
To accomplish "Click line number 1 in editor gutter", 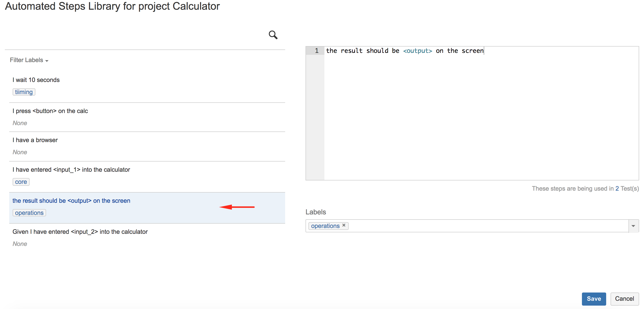I will coord(316,51).
